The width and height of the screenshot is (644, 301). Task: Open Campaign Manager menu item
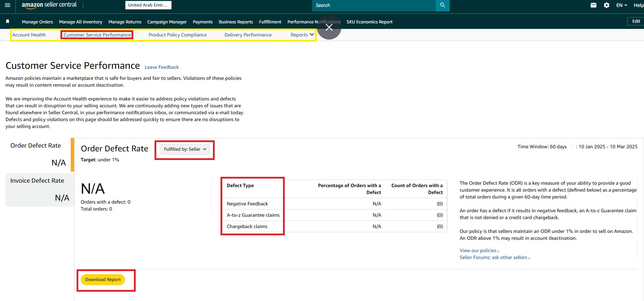167,22
